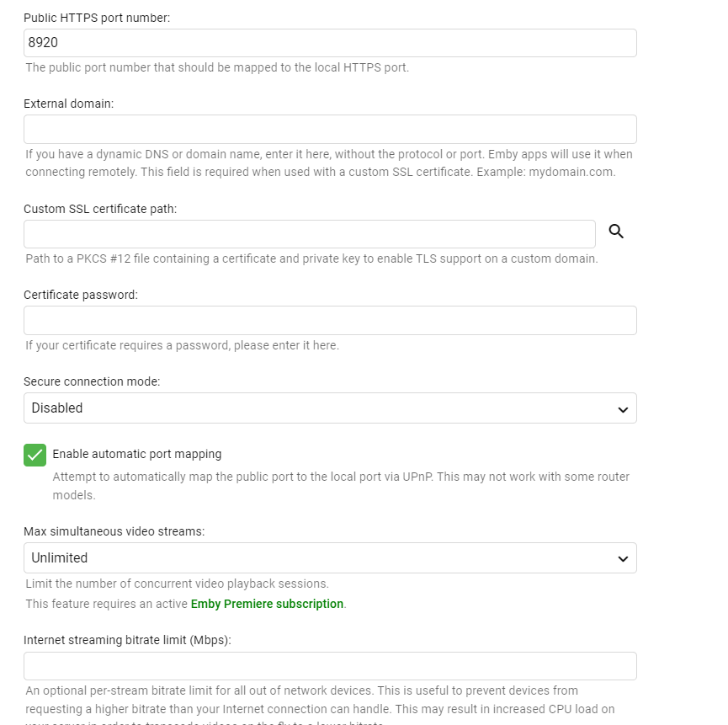This screenshot has height=725, width=728.
Task: Click the chevron arrow on the Unlimited selector
Action: [x=623, y=558]
